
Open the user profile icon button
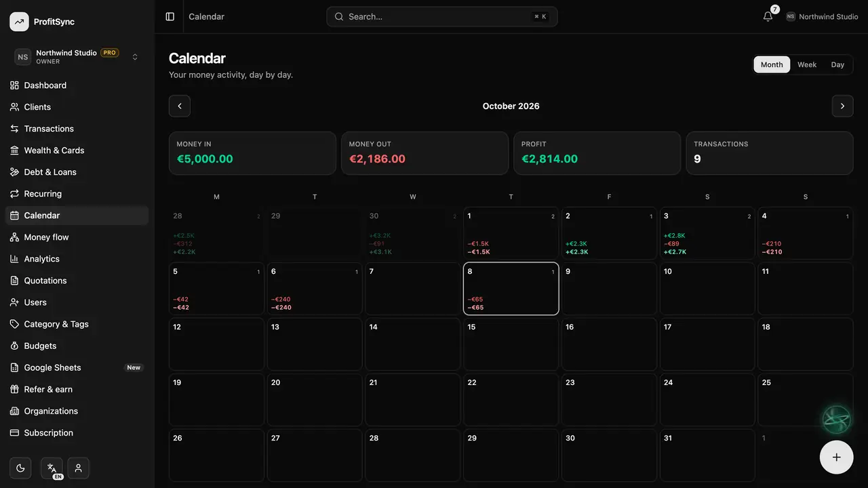tap(79, 468)
